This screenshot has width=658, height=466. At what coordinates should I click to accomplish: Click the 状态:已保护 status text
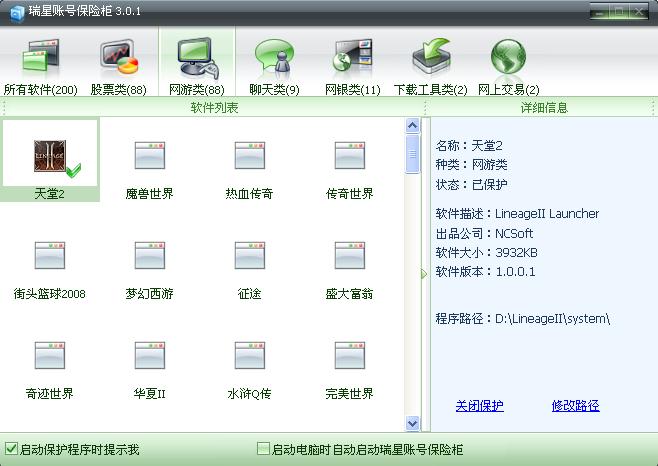[x=471, y=184]
